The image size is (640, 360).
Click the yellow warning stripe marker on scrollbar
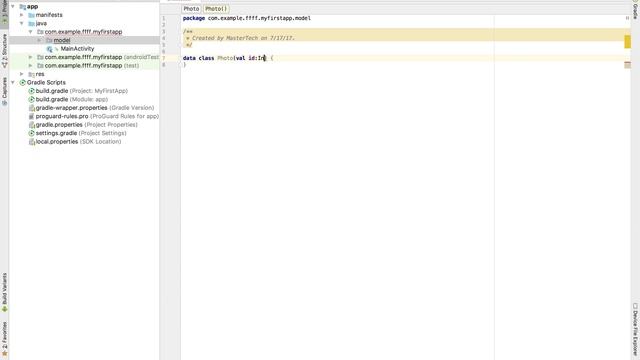(x=627, y=42)
